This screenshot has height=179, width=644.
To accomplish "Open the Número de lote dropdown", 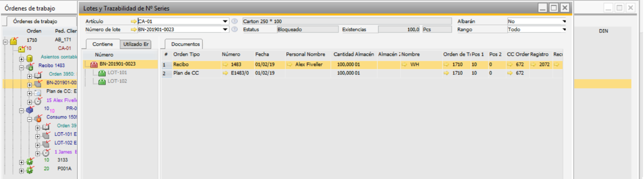I will [225, 30].
